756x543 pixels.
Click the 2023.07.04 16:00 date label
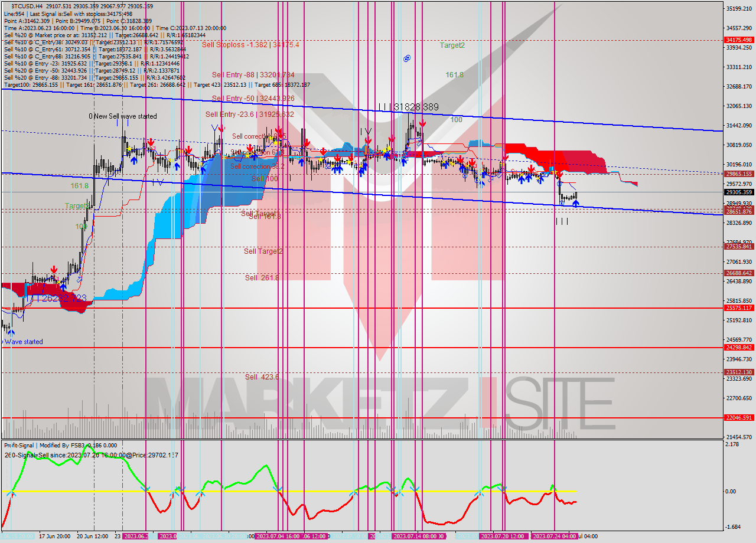pyautogui.click(x=278, y=537)
